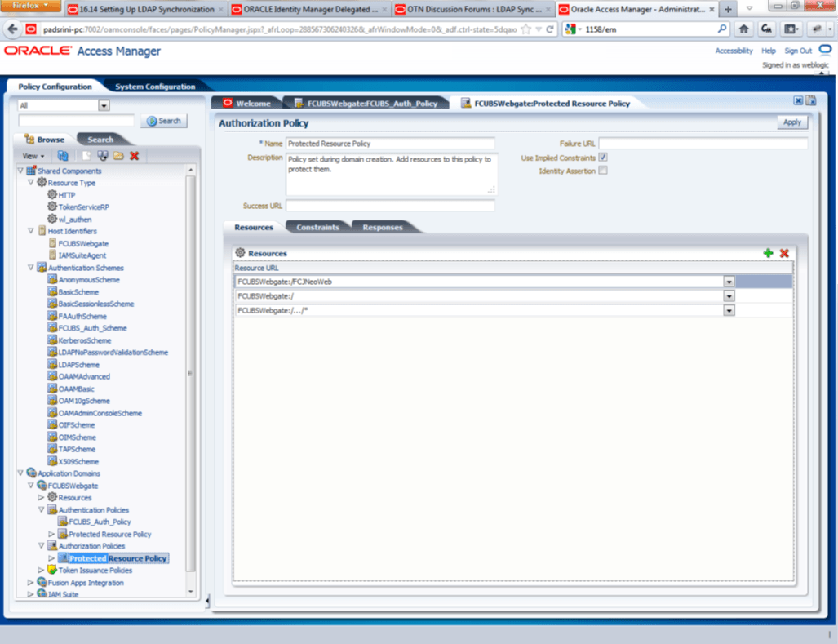Screen dimensions: 838x644
Task: Open the Welcome tab
Action: pyautogui.click(x=247, y=103)
